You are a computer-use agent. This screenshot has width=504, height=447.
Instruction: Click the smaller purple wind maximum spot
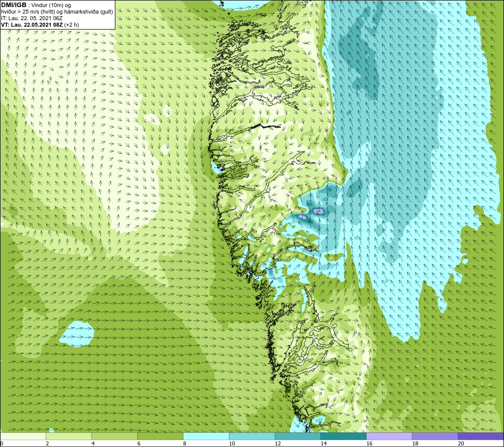click(302, 217)
